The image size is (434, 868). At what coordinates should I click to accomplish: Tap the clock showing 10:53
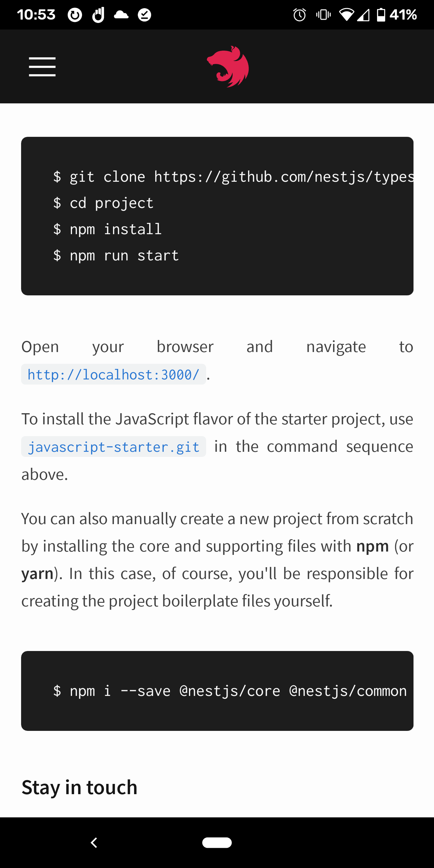(37, 14)
